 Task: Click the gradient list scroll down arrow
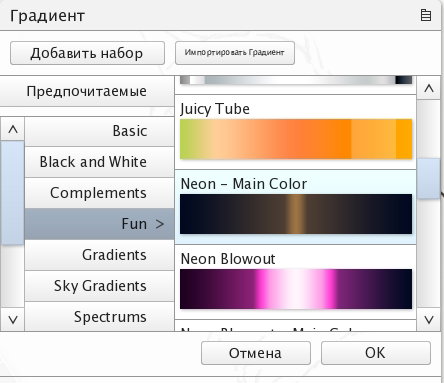click(429, 320)
